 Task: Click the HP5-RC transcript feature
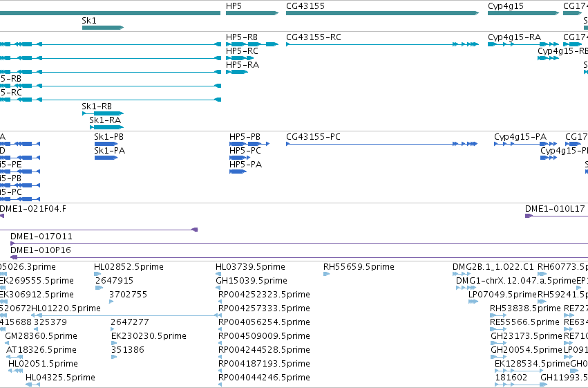point(240,58)
